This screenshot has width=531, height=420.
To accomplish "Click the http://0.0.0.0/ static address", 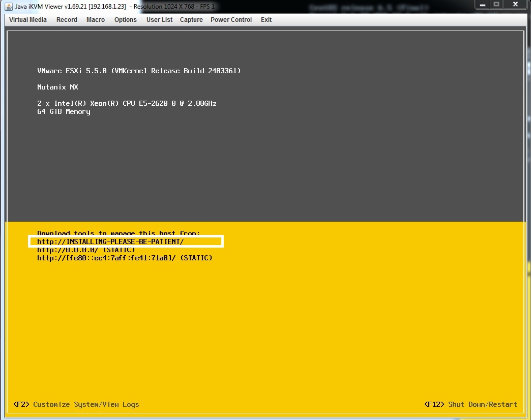I will [86, 250].
